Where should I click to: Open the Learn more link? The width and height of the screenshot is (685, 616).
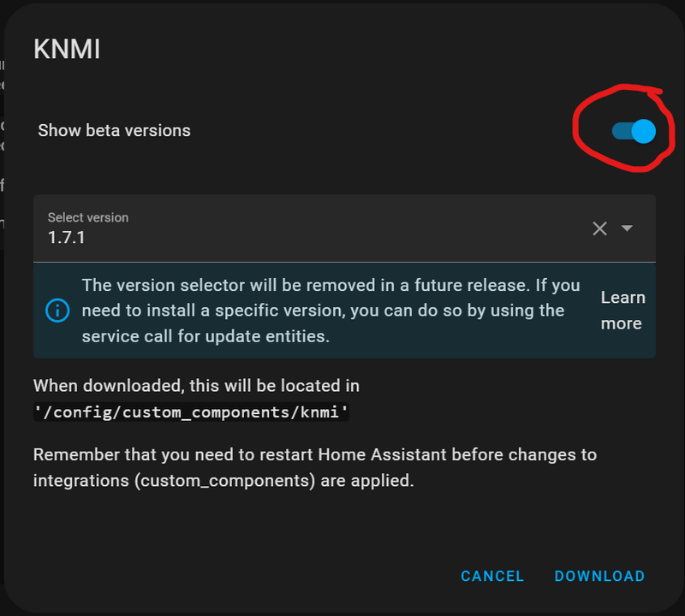[x=622, y=310]
